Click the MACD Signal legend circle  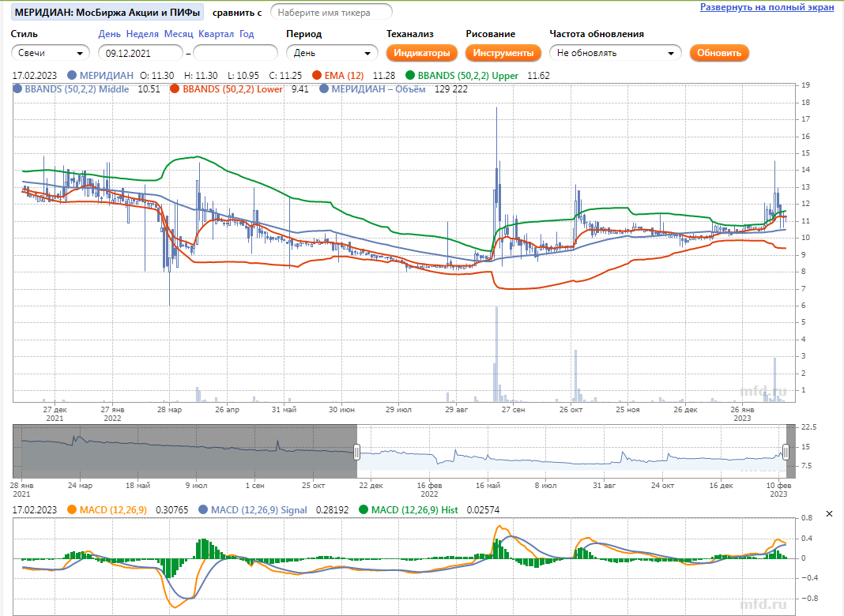pos(204,510)
